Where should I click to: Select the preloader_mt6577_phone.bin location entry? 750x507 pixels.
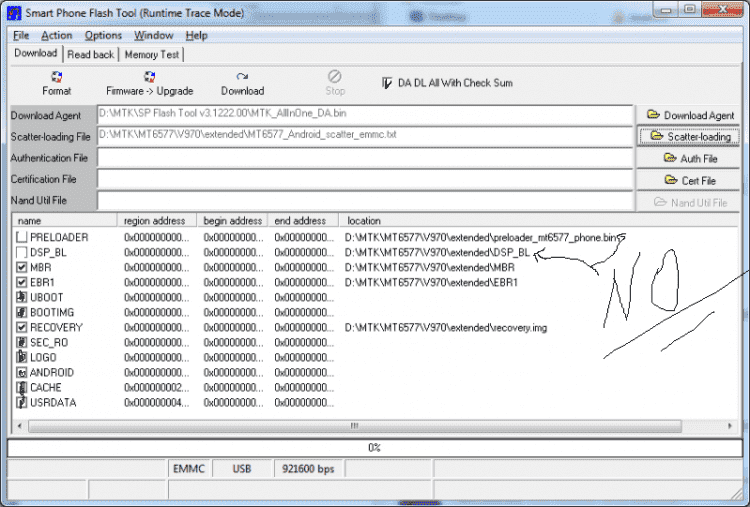[x=481, y=237]
